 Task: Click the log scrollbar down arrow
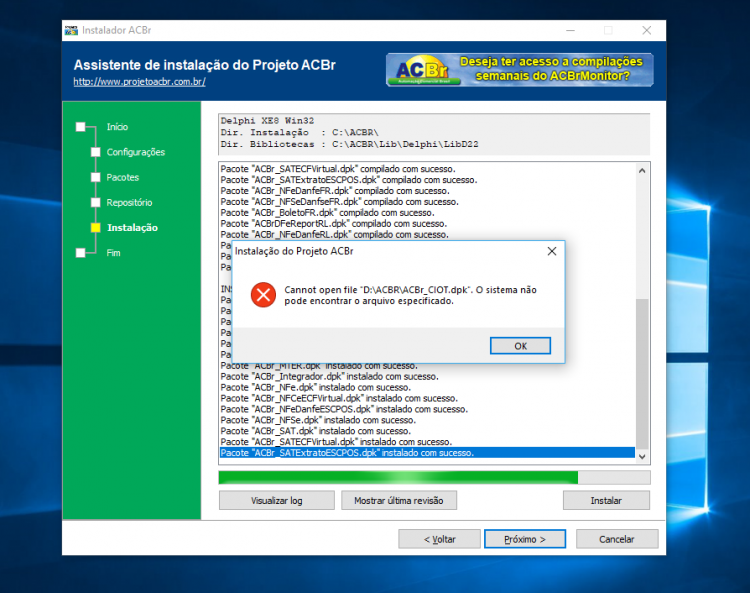point(642,457)
